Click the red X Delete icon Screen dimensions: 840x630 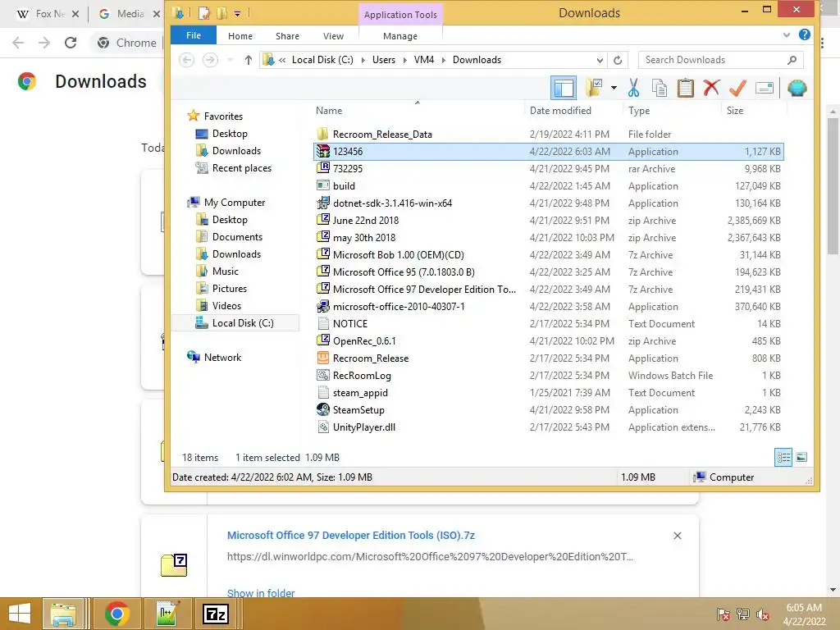pyautogui.click(x=711, y=88)
